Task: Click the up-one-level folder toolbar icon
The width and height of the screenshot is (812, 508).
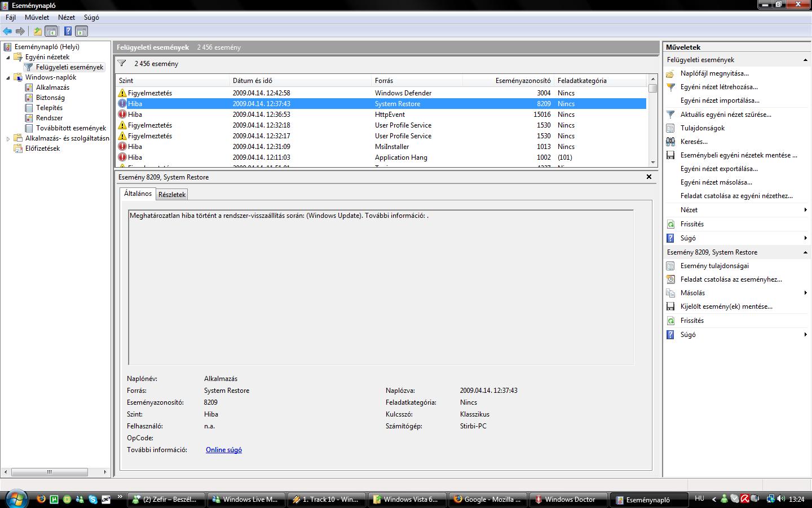Action: 37,32
